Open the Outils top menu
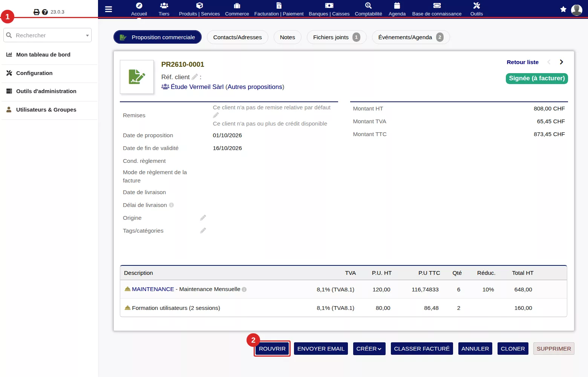This screenshot has width=588, height=377. (x=476, y=9)
